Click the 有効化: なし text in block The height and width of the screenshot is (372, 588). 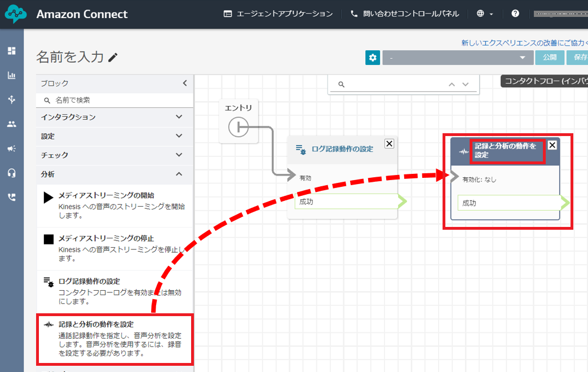(x=479, y=180)
